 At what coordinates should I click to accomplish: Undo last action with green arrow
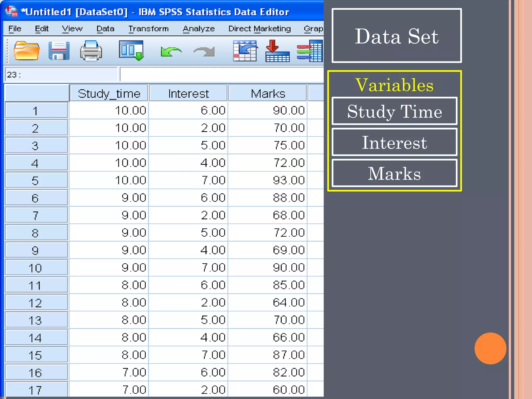(171, 52)
